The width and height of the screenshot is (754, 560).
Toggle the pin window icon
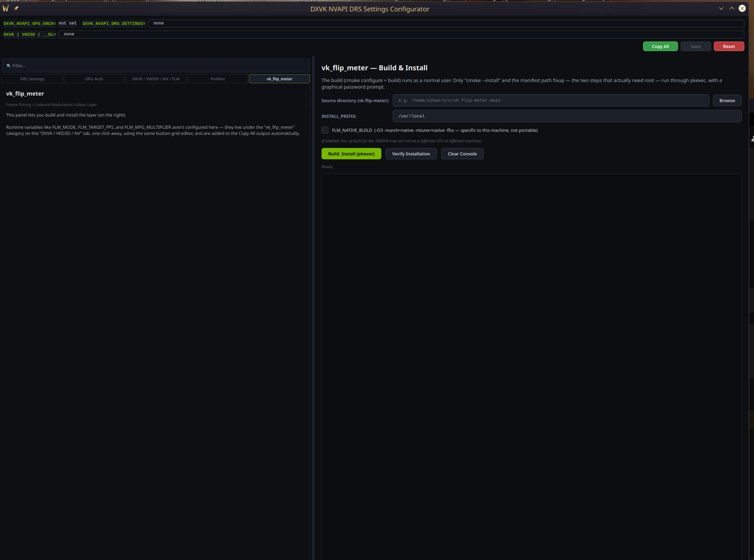16,8
